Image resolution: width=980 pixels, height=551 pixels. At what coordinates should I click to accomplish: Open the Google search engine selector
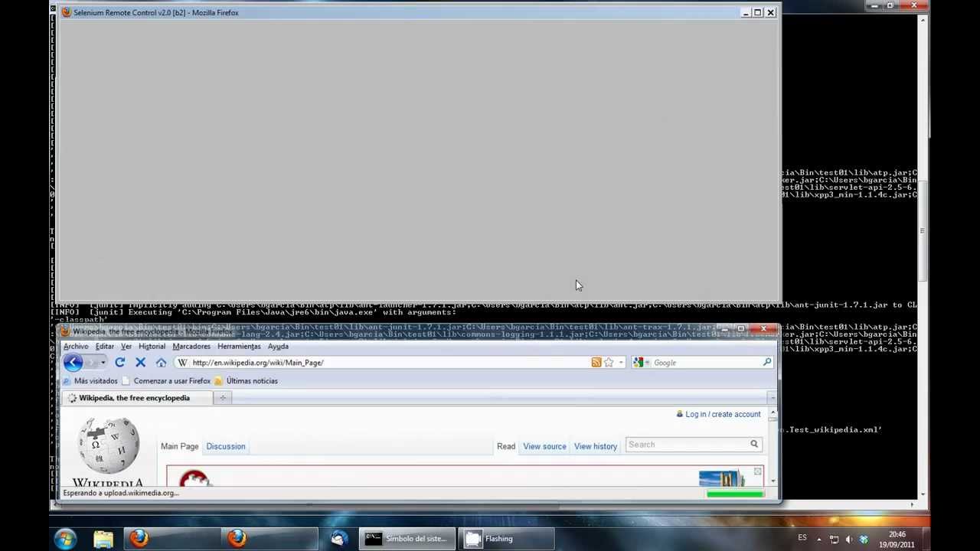point(640,363)
